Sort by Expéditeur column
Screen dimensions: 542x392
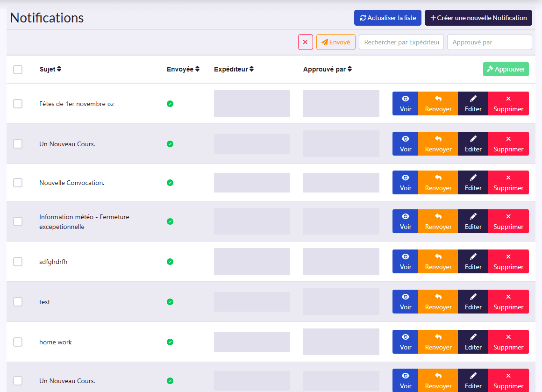234,69
